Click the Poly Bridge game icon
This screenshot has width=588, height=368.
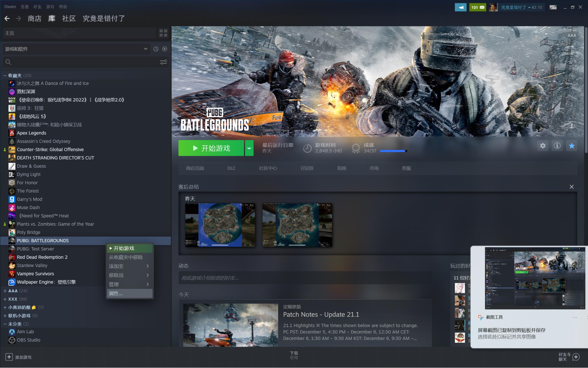12,232
